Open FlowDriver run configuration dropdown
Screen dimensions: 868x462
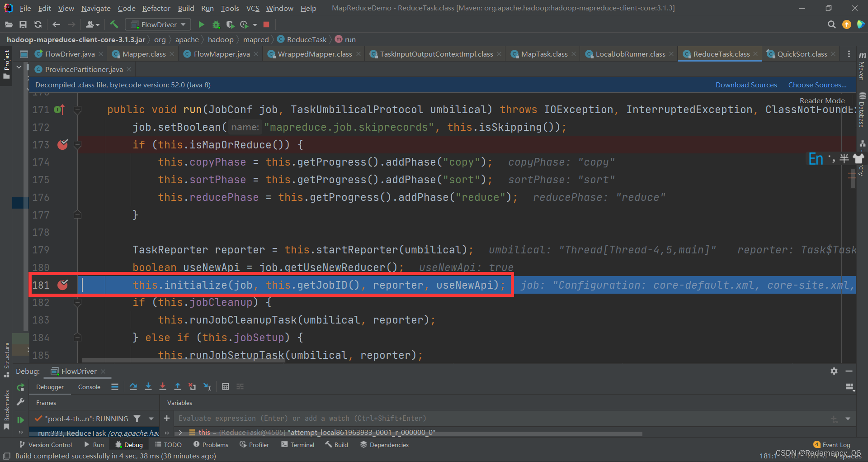pyautogui.click(x=158, y=24)
